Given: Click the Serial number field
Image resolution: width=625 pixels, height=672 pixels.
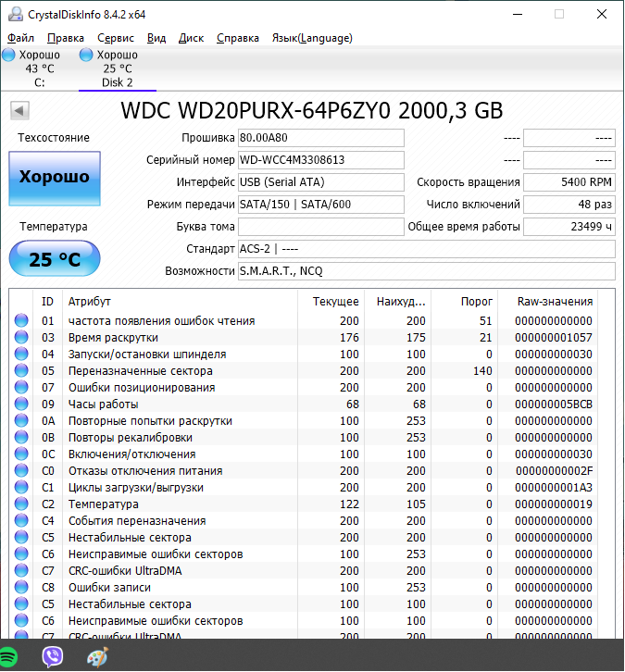Looking at the screenshot, I should (x=320, y=160).
